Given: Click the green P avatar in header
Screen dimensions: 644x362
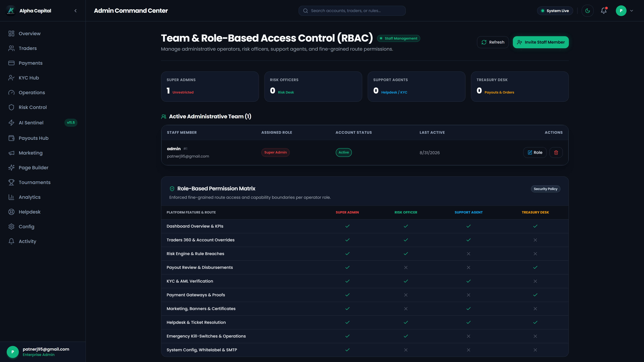Looking at the screenshot, I should (x=621, y=11).
